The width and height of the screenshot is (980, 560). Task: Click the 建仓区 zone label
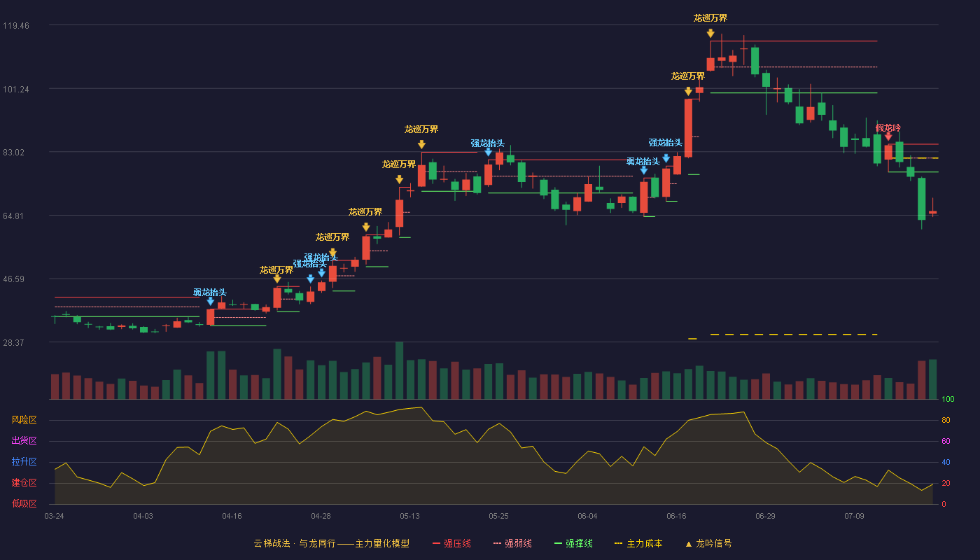pyautogui.click(x=24, y=483)
